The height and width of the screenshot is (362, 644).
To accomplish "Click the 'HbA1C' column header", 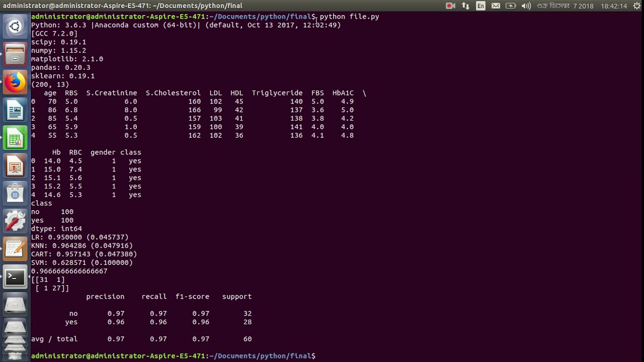I will point(343,93).
